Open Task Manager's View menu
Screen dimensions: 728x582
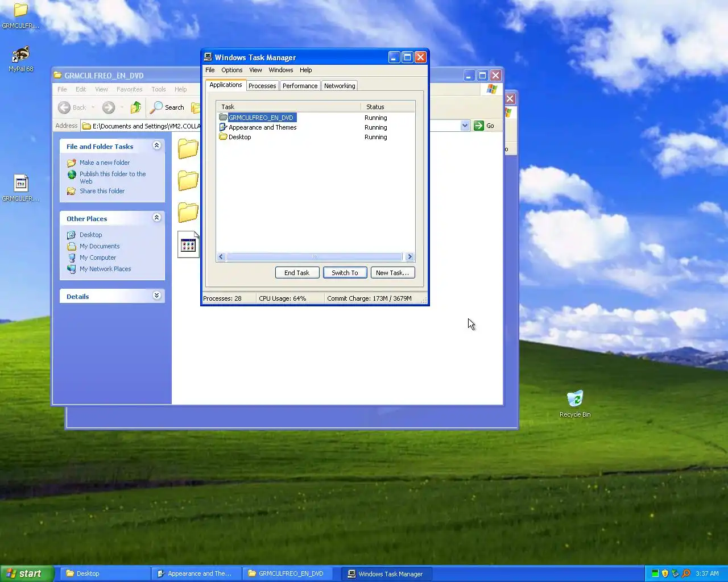pyautogui.click(x=255, y=70)
